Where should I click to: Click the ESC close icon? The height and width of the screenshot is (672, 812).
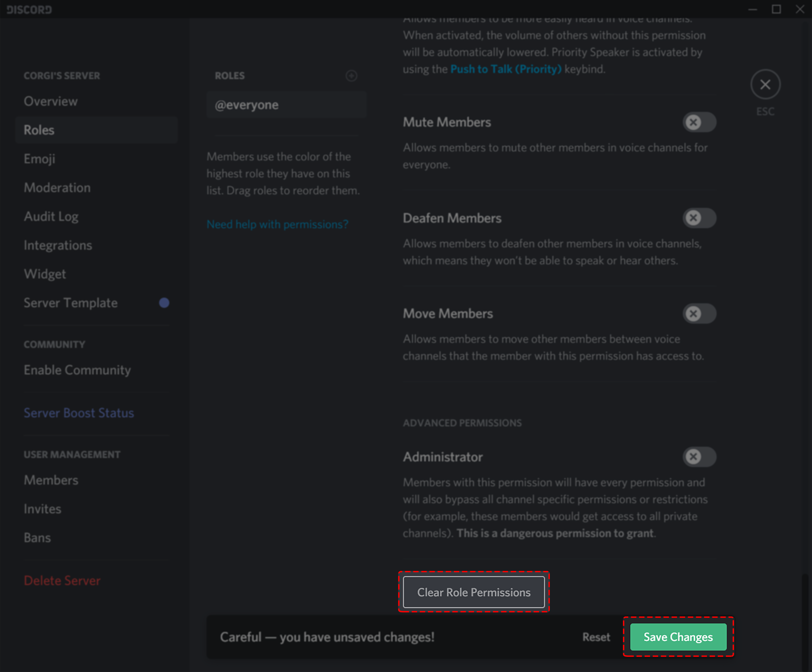[765, 84]
